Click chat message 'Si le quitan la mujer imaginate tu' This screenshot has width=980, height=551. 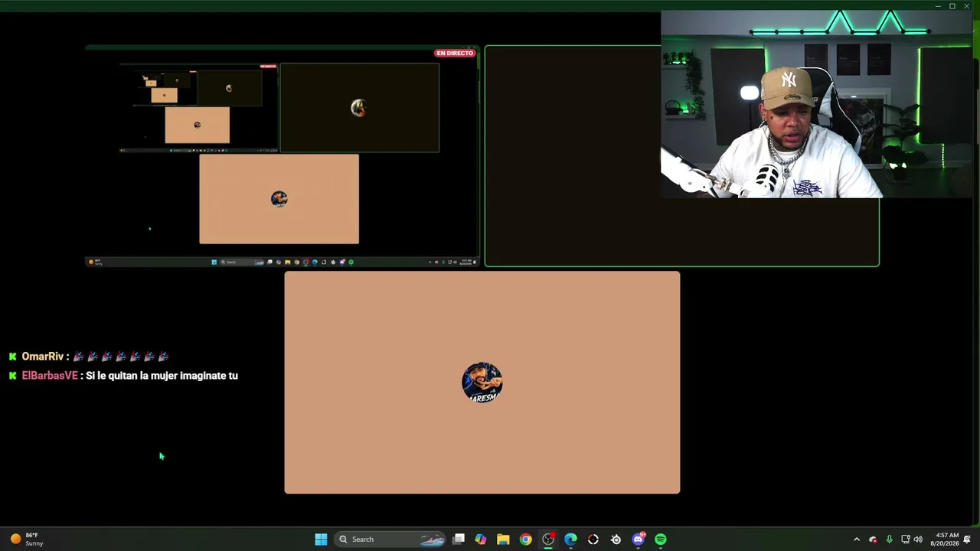click(x=162, y=376)
